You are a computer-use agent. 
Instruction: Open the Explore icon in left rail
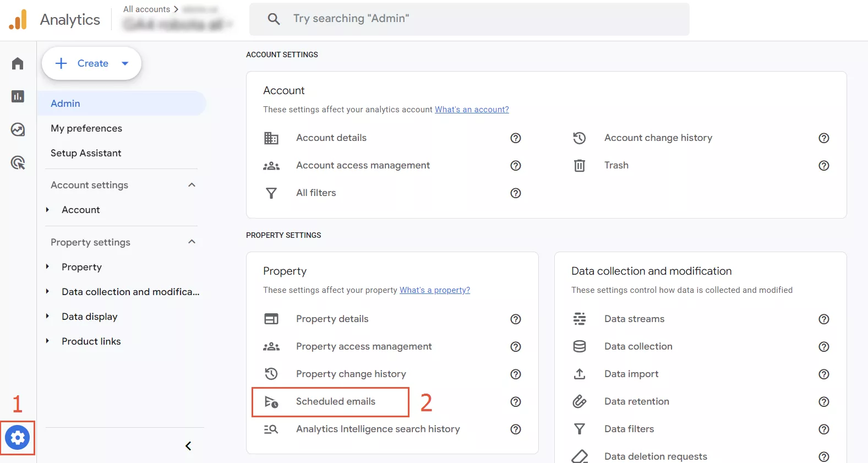click(18, 129)
